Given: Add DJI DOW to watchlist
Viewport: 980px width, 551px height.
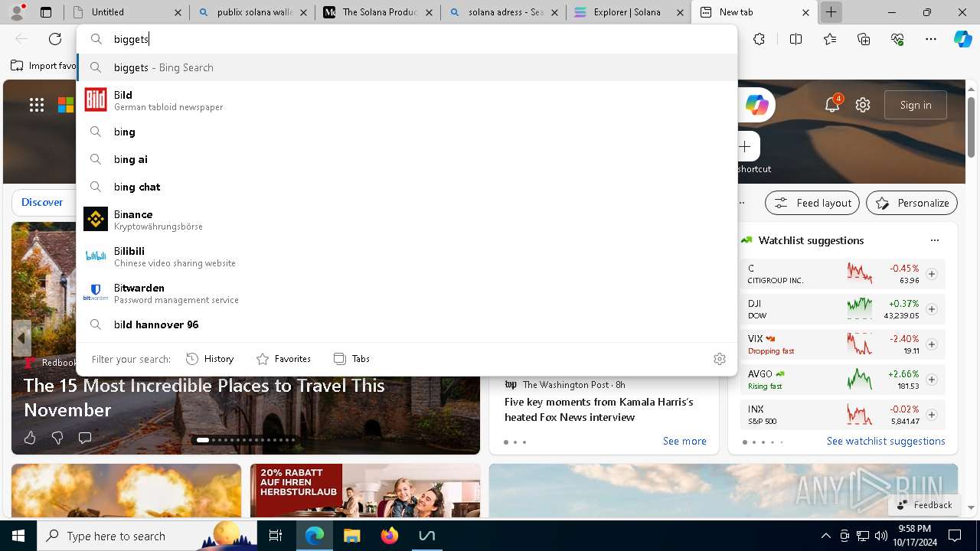Looking at the screenshot, I should point(931,309).
